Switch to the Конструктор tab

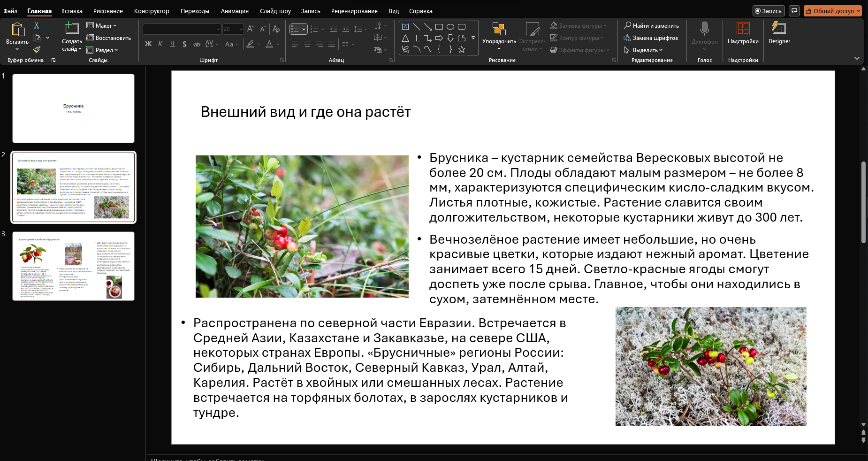click(152, 11)
